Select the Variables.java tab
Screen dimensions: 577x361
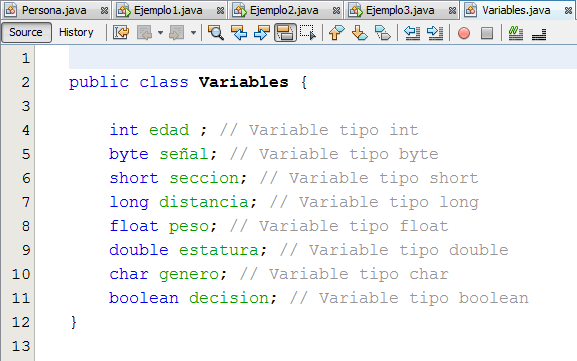click(516, 10)
